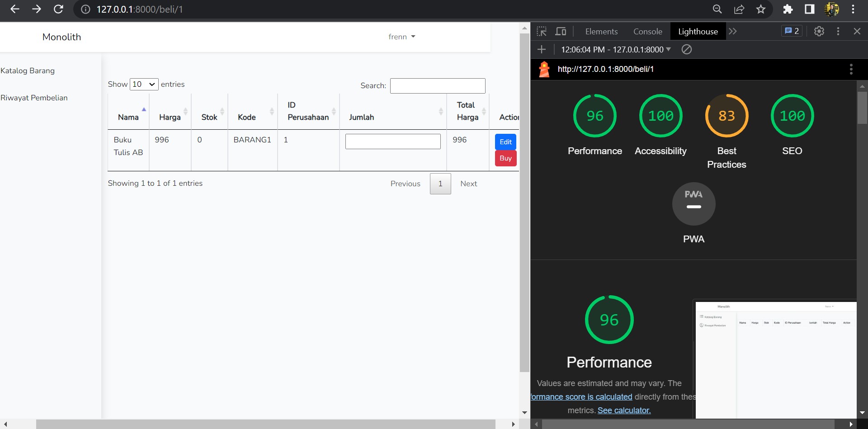Open DevTools issues counter showing 2
868x429 pixels.
[x=792, y=31]
